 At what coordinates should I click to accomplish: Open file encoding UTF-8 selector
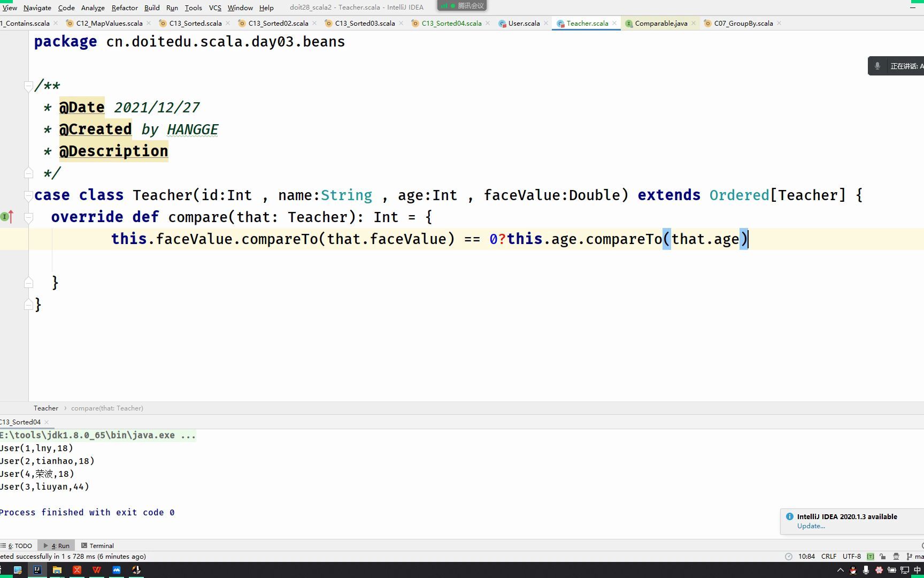pos(852,557)
